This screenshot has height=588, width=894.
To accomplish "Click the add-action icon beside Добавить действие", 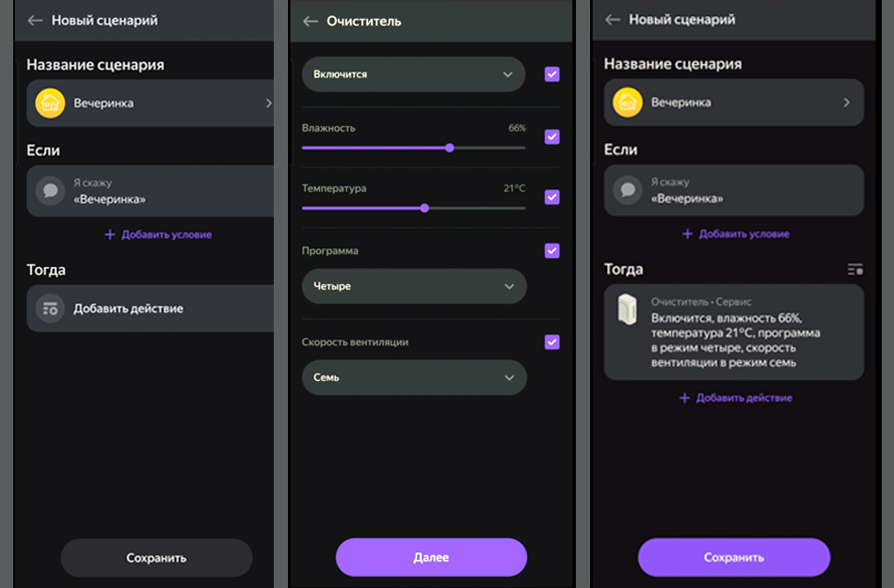I will [x=50, y=309].
